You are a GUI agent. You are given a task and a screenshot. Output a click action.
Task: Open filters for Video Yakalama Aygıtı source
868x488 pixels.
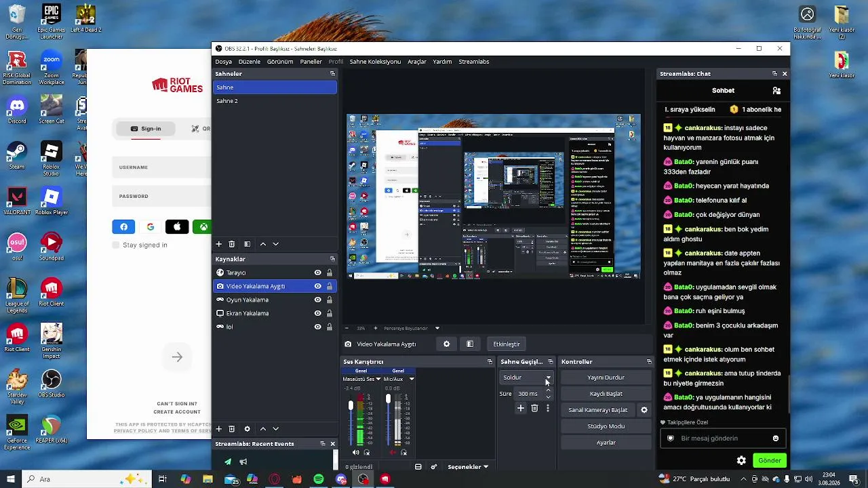(470, 344)
